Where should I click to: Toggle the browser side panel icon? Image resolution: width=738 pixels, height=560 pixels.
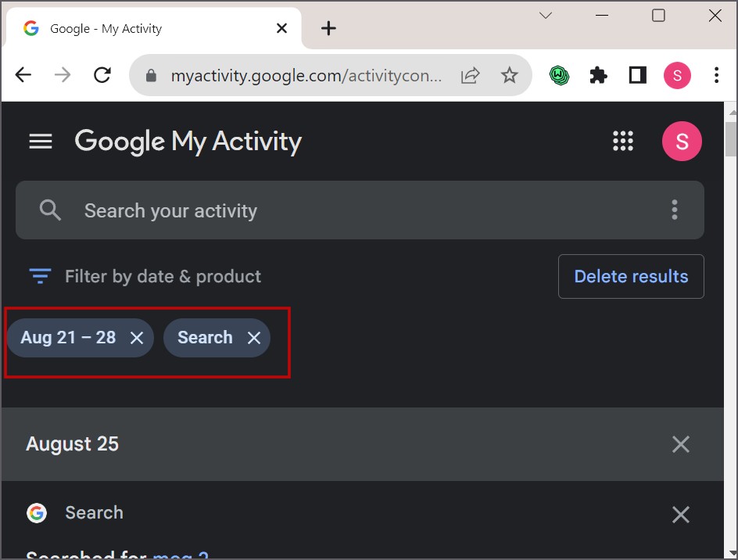point(638,75)
